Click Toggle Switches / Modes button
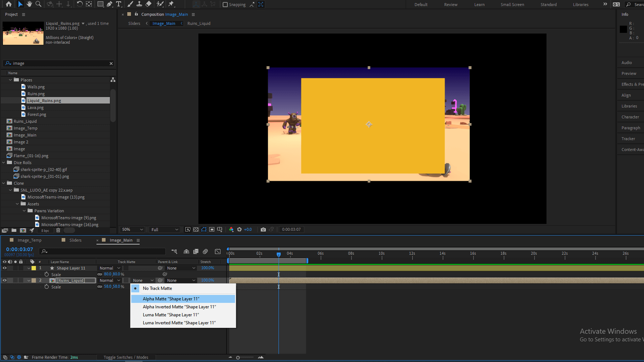The height and width of the screenshot is (362, 644). tap(126, 357)
